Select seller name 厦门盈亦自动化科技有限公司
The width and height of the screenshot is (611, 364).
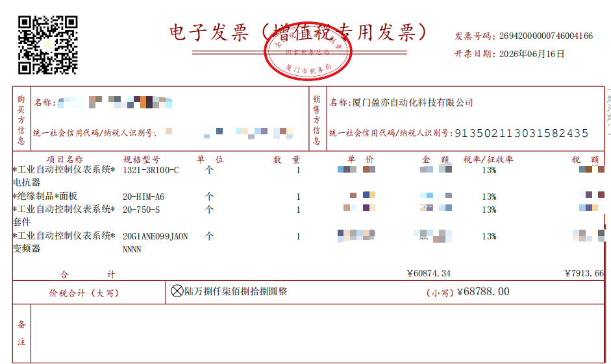(413, 103)
